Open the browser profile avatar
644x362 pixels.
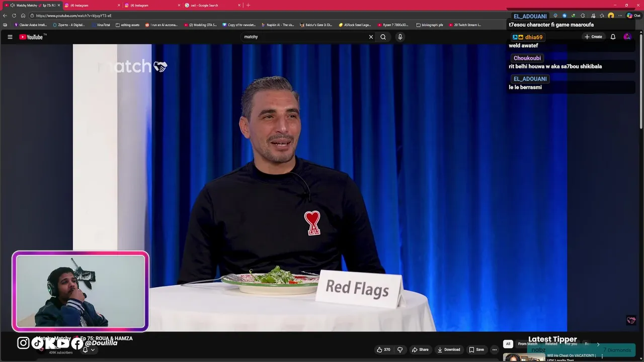pyautogui.click(x=611, y=16)
